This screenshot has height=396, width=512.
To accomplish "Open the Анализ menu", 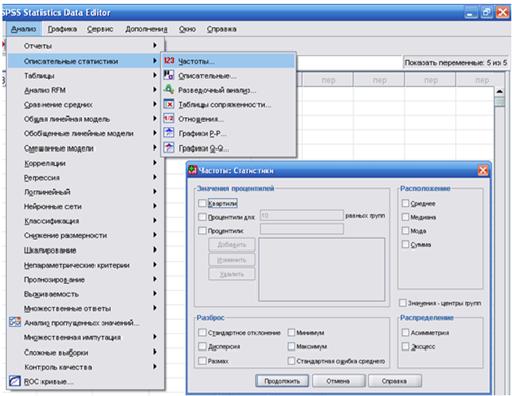I will click(23, 29).
